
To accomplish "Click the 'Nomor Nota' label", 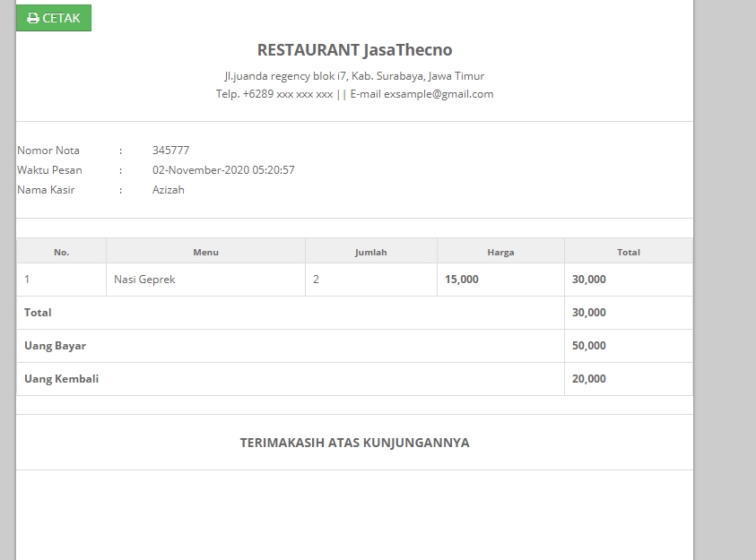I will (x=48, y=151).
